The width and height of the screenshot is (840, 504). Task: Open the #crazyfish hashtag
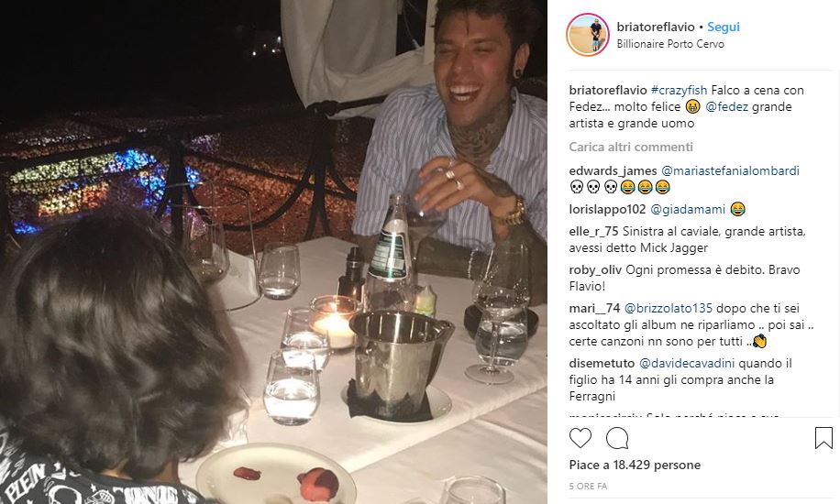coord(678,90)
